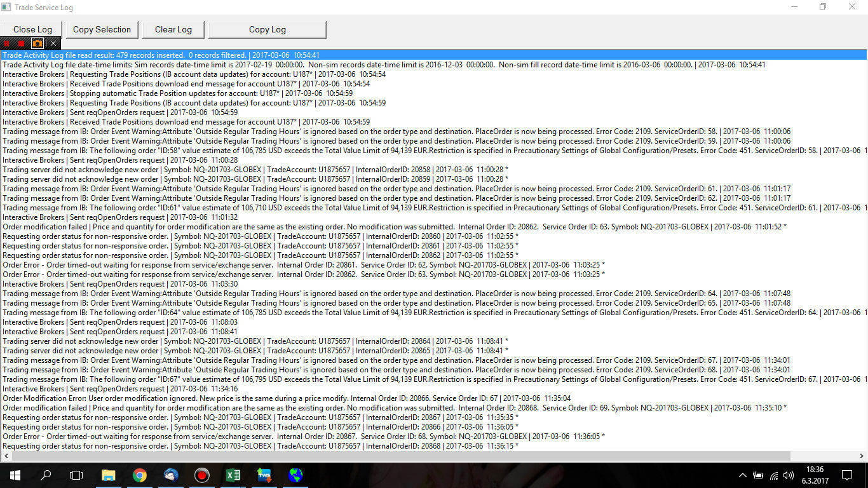The height and width of the screenshot is (488, 868).
Task: Select 'Sent reqOpenOrders request' line at 11:00:28
Action: click(434, 160)
